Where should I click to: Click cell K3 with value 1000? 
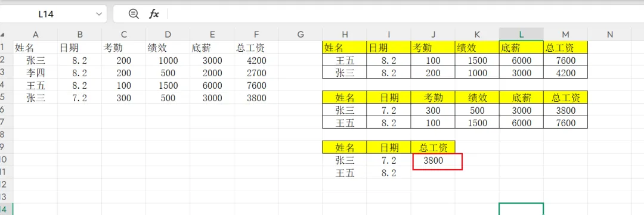477,73
